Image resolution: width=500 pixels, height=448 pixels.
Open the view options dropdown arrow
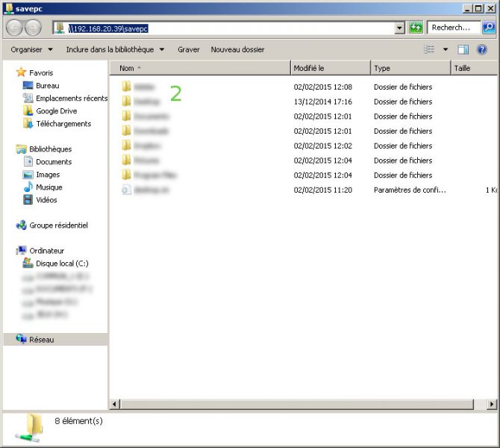coord(446,50)
